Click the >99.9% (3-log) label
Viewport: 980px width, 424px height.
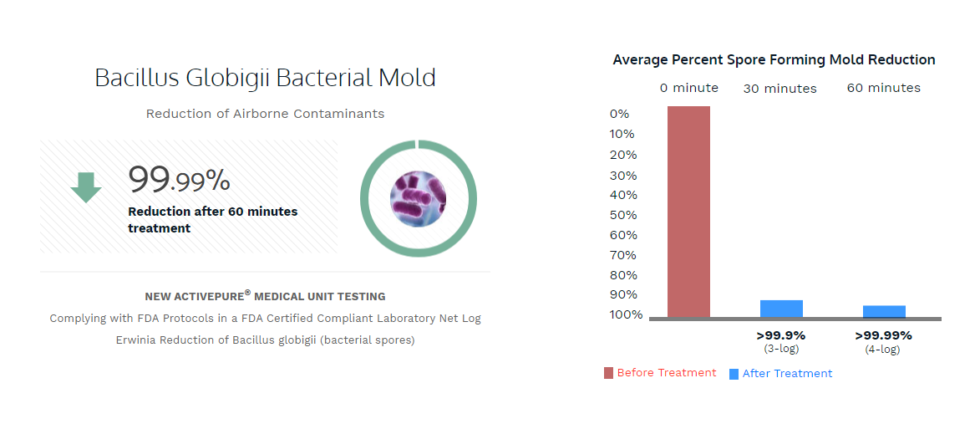(x=780, y=341)
